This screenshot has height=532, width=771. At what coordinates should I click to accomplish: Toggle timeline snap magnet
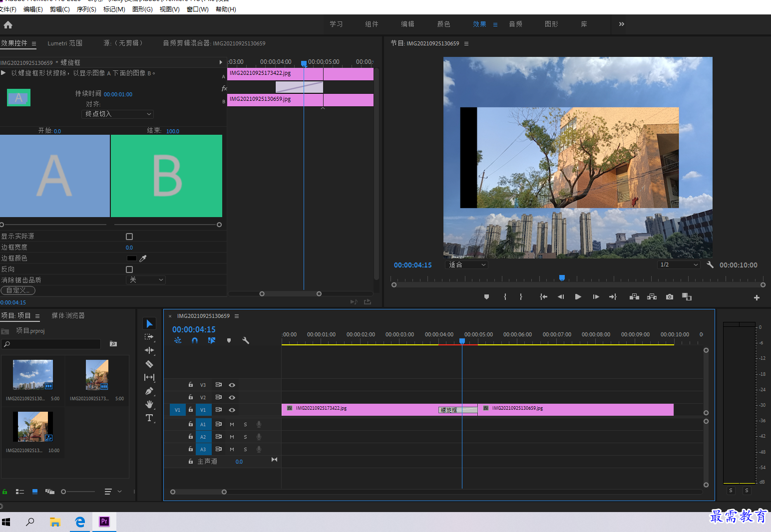(x=195, y=340)
